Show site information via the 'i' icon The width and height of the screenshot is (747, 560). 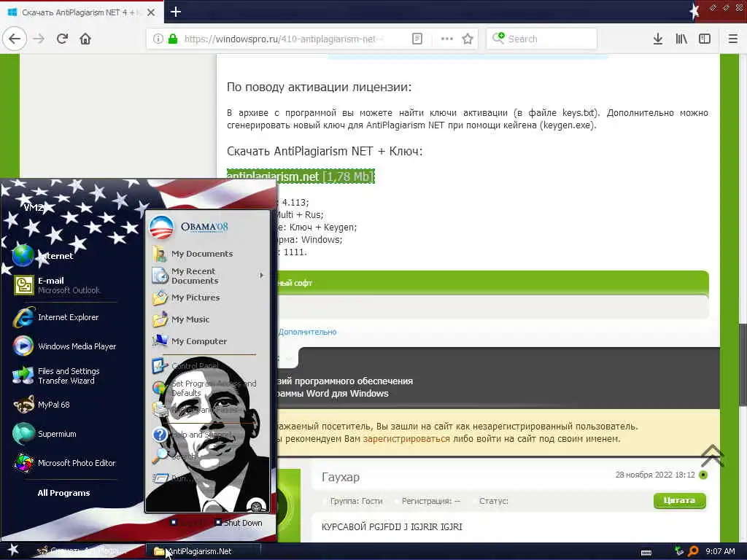tap(158, 39)
